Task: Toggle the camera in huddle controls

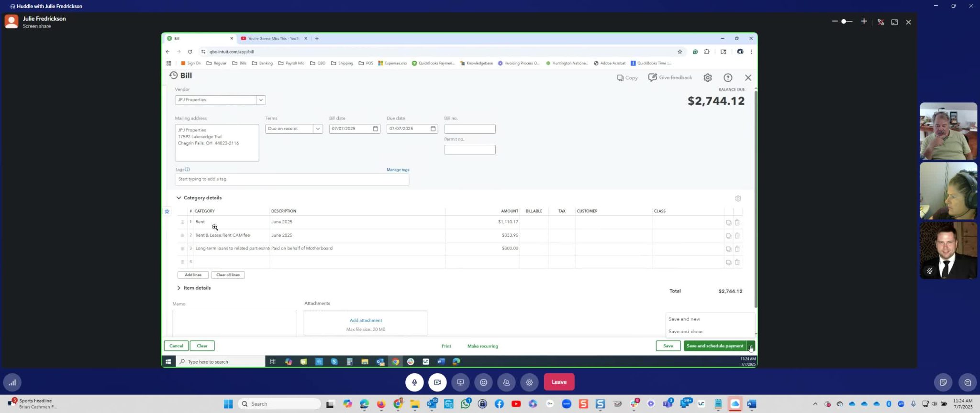Action: 437,382
